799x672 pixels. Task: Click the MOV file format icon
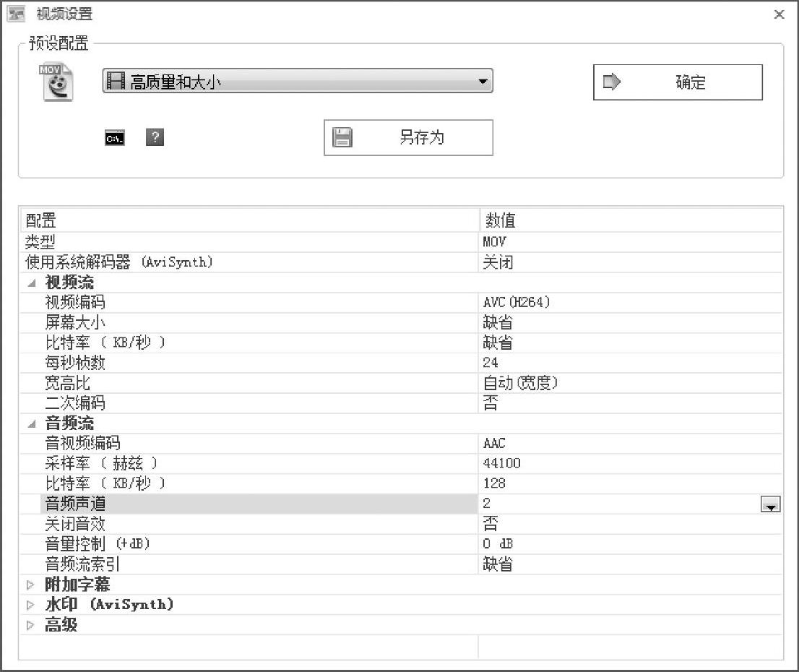(x=56, y=82)
